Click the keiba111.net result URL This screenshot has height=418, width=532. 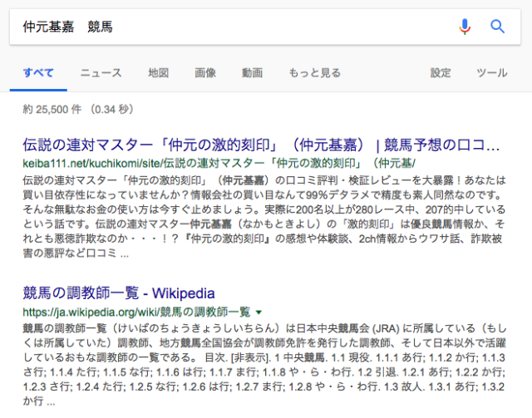[x=219, y=164]
